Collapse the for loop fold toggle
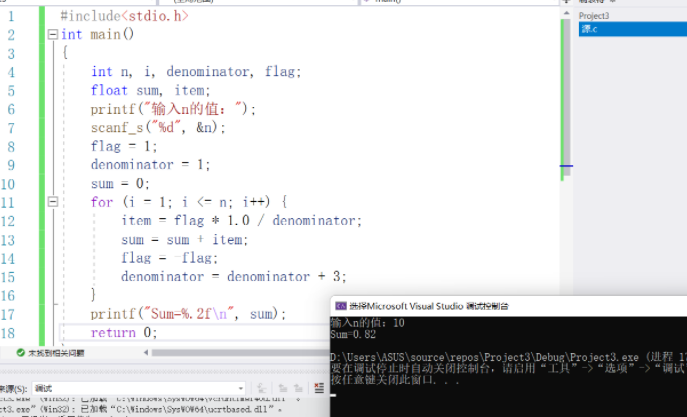Viewport: 687px width, 417px height. [x=53, y=202]
